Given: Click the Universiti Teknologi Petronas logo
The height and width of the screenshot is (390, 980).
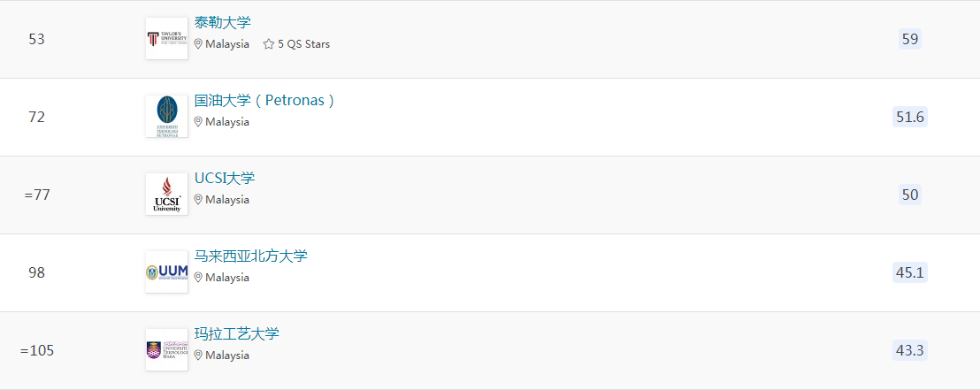Looking at the screenshot, I should tap(167, 116).
